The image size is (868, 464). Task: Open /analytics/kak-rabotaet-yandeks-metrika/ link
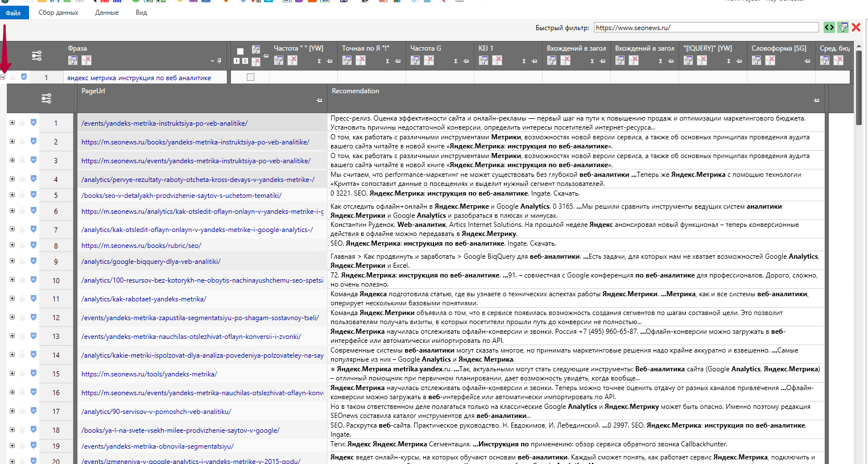tap(144, 299)
